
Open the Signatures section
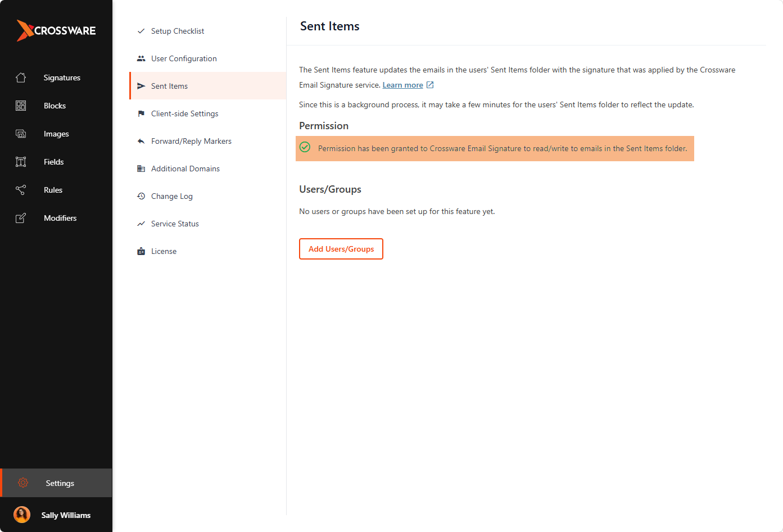pyautogui.click(x=62, y=78)
